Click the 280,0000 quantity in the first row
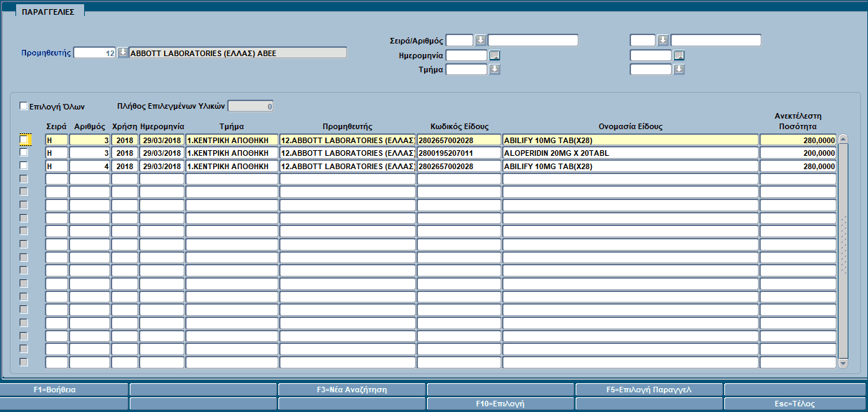868x412 pixels. [798, 140]
